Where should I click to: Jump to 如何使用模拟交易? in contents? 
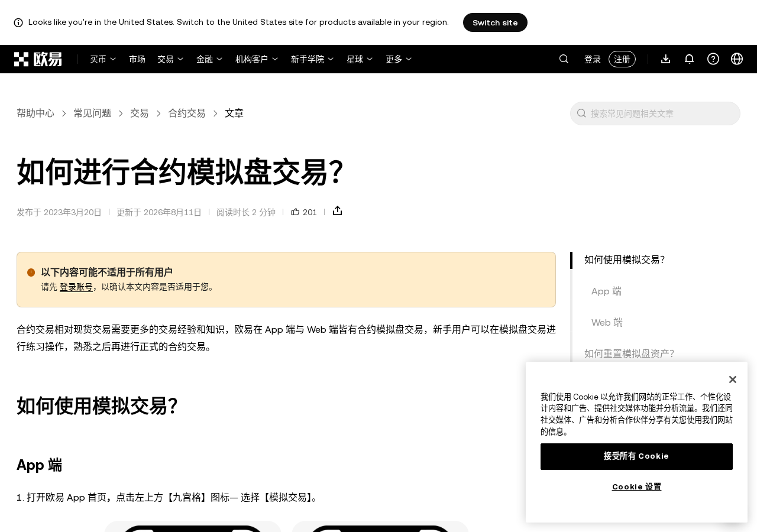click(x=625, y=259)
